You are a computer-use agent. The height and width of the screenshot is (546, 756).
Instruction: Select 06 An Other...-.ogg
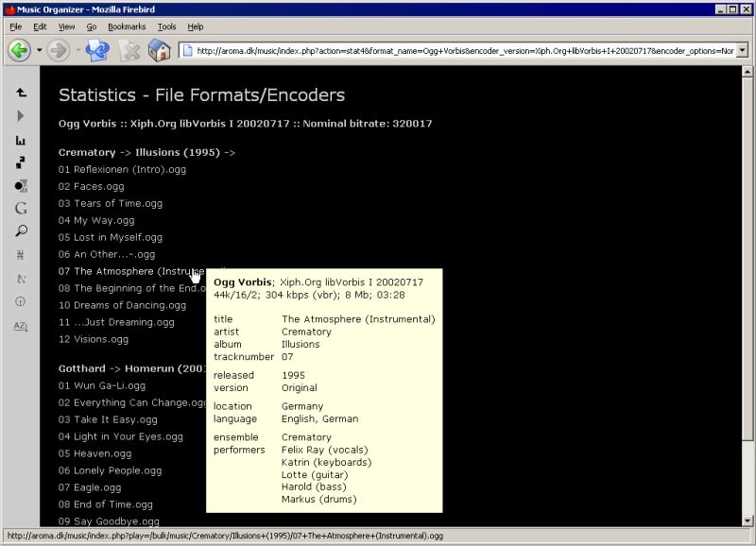tap(107, 254)
